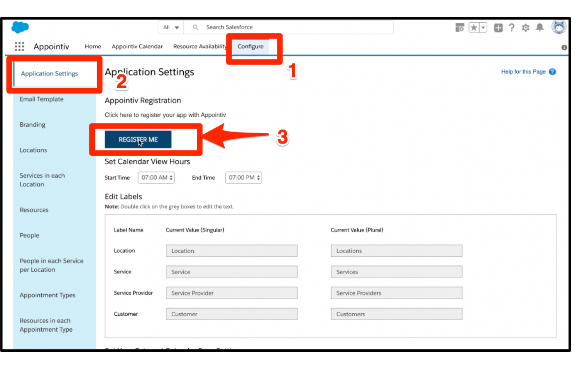The height and width of the screenshot is (369, 588).
Task: Click the Customers plural label field
Action: point(397,314)
